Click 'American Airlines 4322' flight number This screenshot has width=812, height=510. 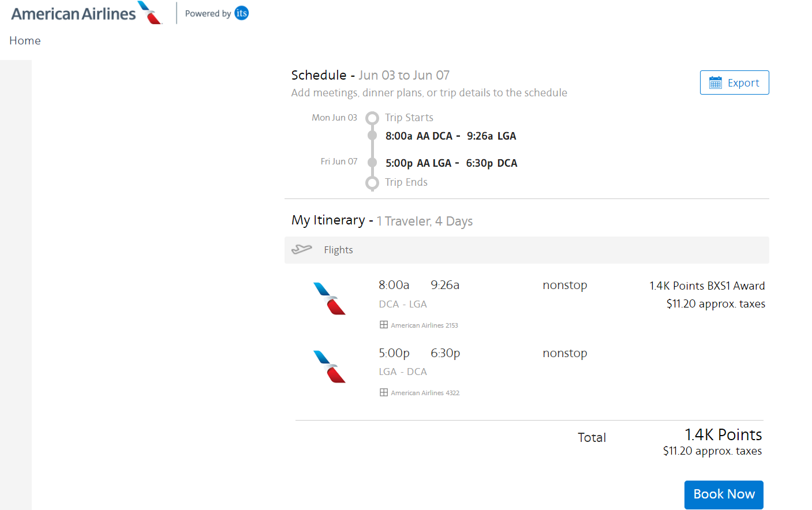point(425,393)
